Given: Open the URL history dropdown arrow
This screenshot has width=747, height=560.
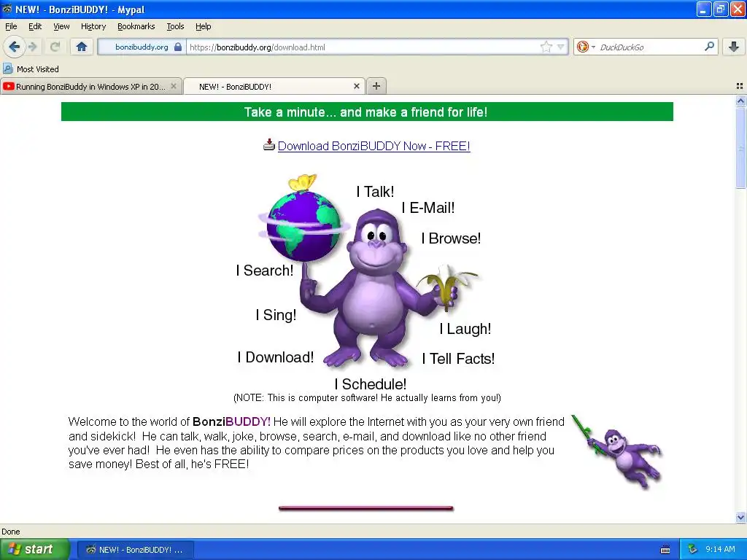Looking at the screenshot, I should pos(561,47).
